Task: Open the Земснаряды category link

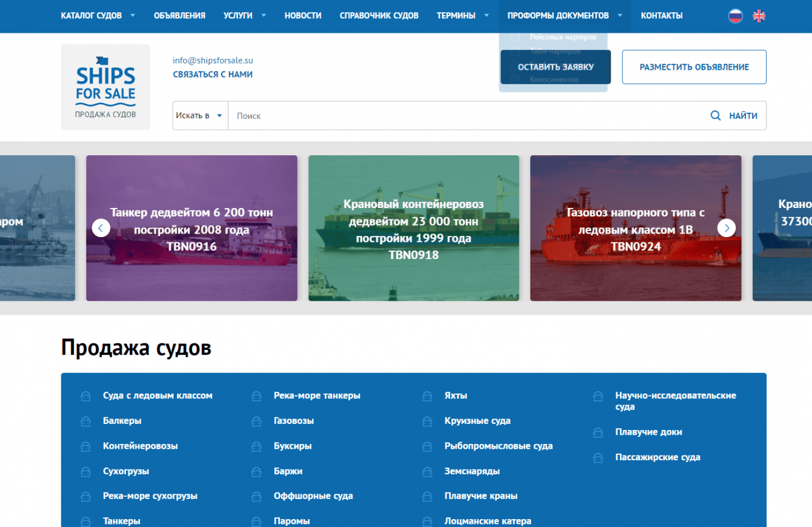Action: point(472,471)
